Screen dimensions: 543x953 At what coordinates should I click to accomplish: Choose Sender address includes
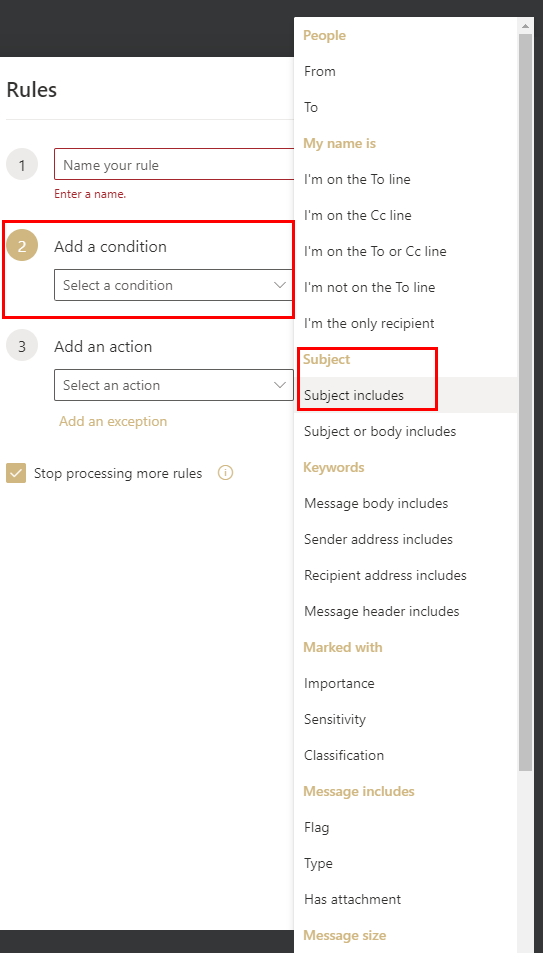pyautogui.click(x=406, y=539)
